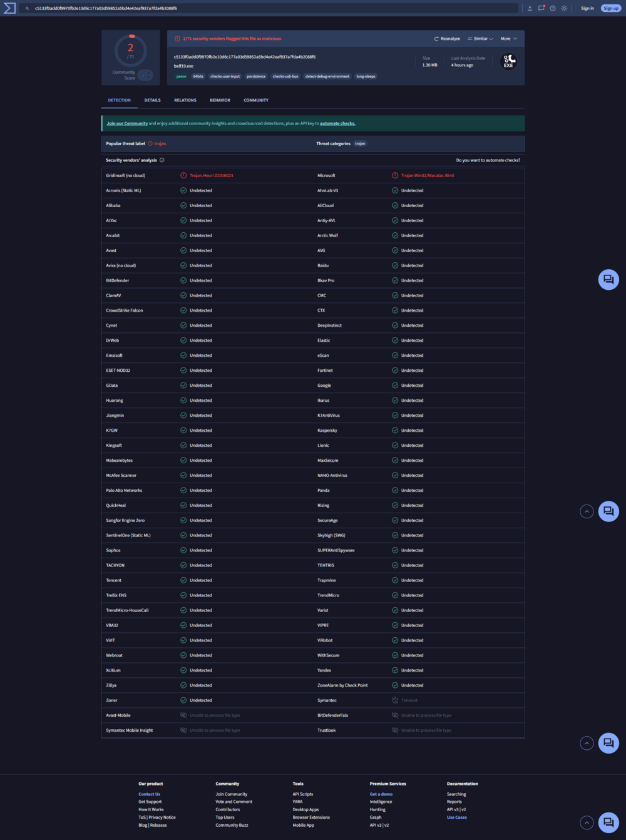
Task: Click the VirusTotal logo in top bar
Action: pos(9,8)
